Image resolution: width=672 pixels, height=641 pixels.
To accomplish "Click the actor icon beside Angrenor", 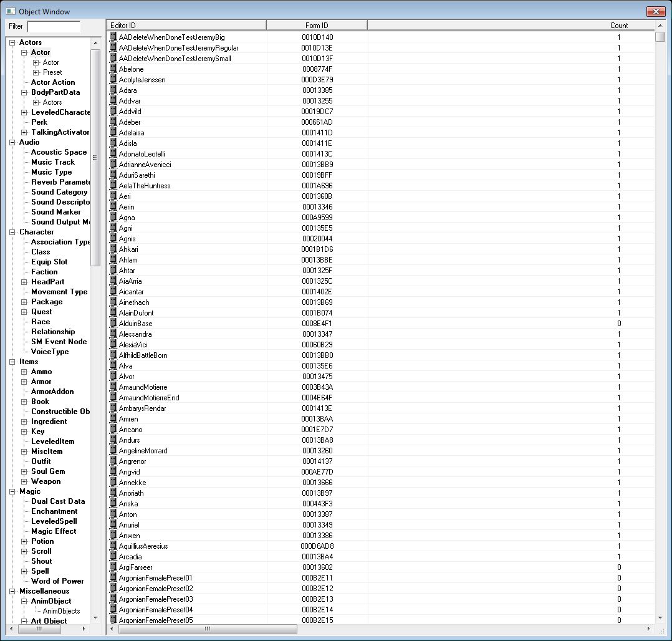I will pyautogui.click(x=113, y=461).
